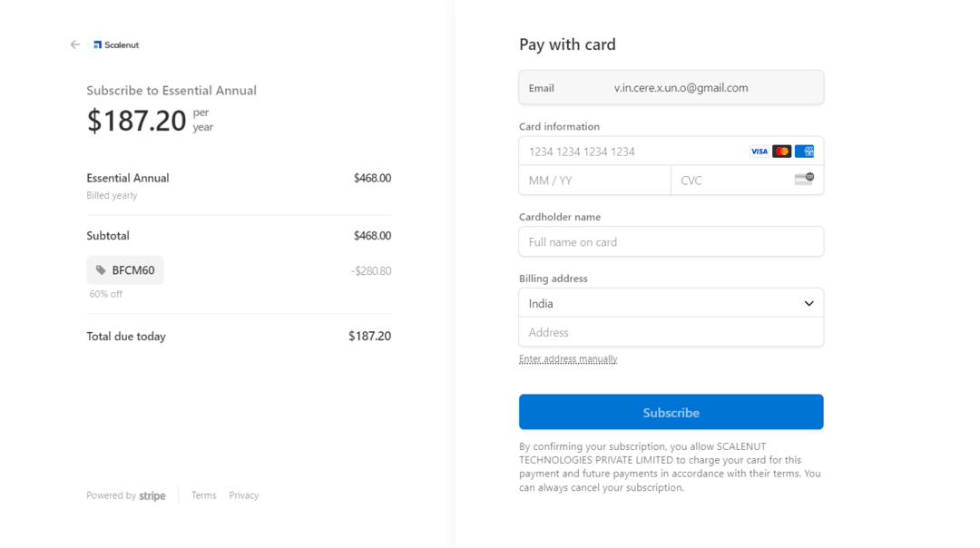Click Enter address manually link
The width and height of the screenshot is (980, 548).
pyautogui.click(x=568, y=359)
